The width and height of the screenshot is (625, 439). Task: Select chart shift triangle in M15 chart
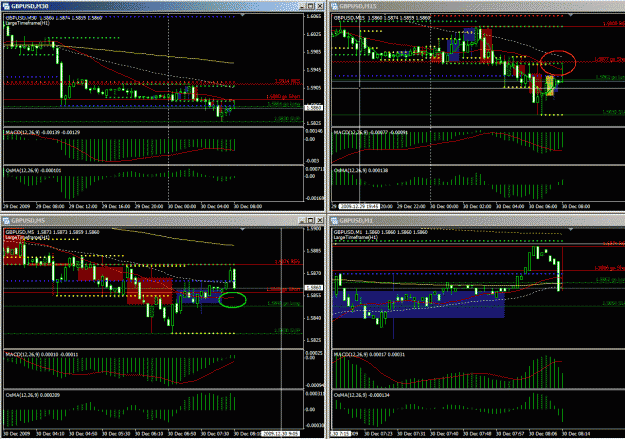point(571,15)
